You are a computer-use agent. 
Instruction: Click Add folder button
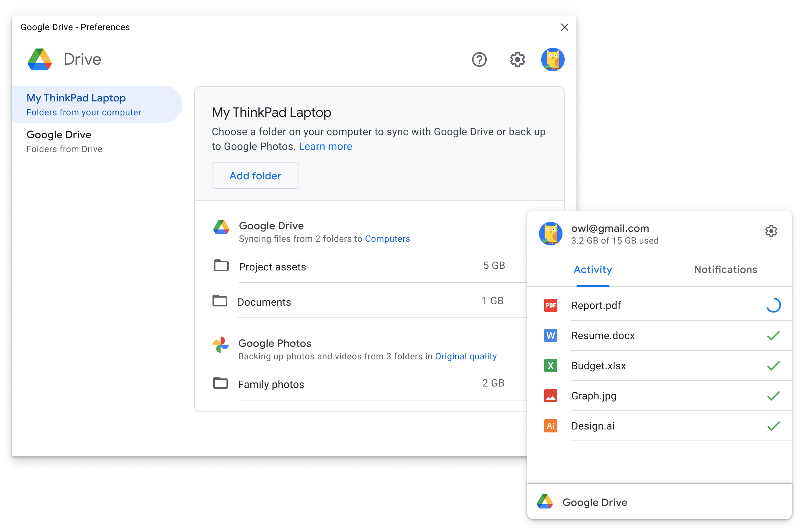(255, 176)
